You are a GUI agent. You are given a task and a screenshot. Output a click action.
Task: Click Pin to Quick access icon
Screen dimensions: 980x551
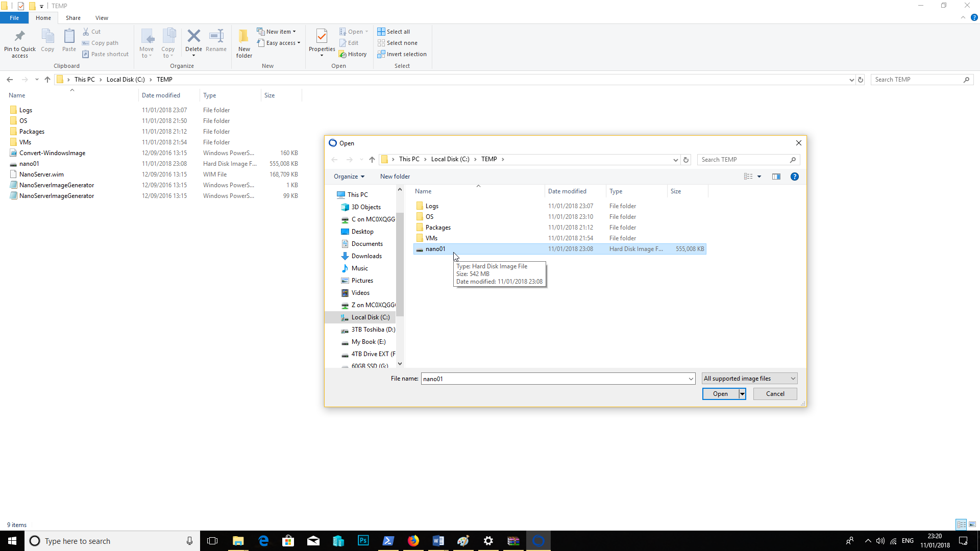(20, 37)
